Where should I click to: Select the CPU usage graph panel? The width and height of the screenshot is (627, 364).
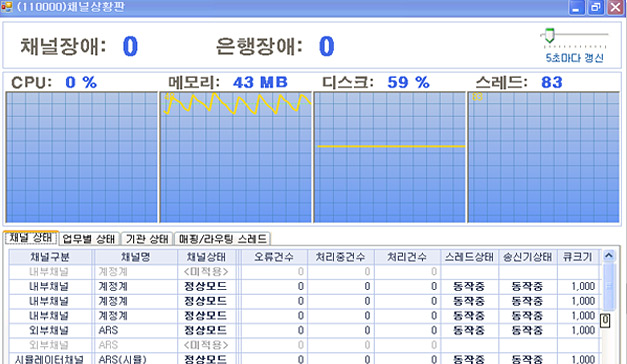coord(82,157)
